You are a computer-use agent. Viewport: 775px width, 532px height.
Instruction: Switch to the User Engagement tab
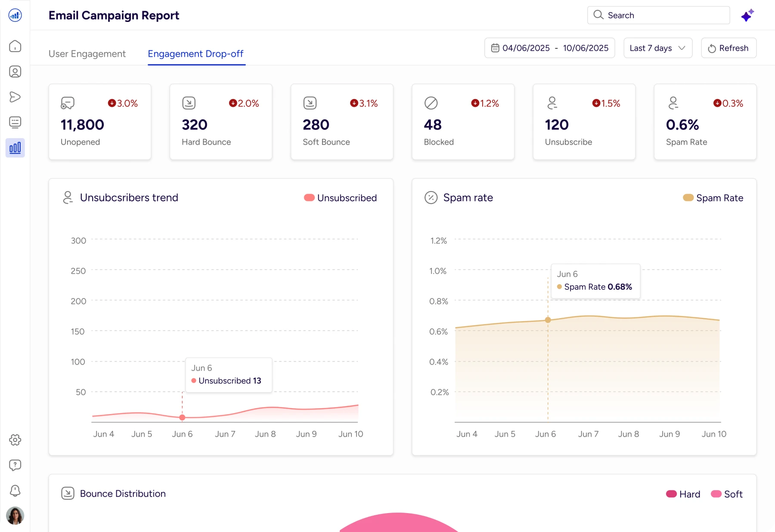(87, 54)
